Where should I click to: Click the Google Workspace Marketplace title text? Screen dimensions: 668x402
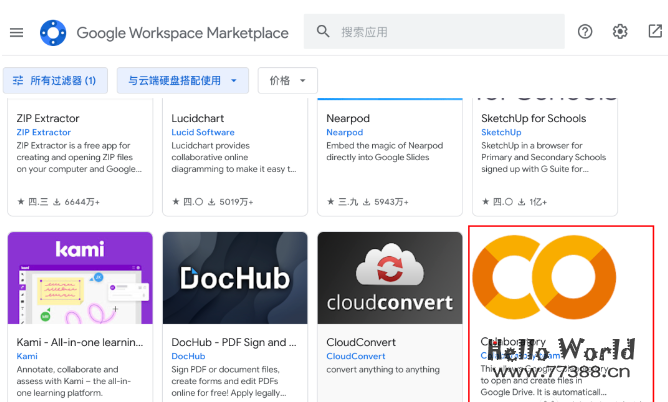click(x=182, y=33)
